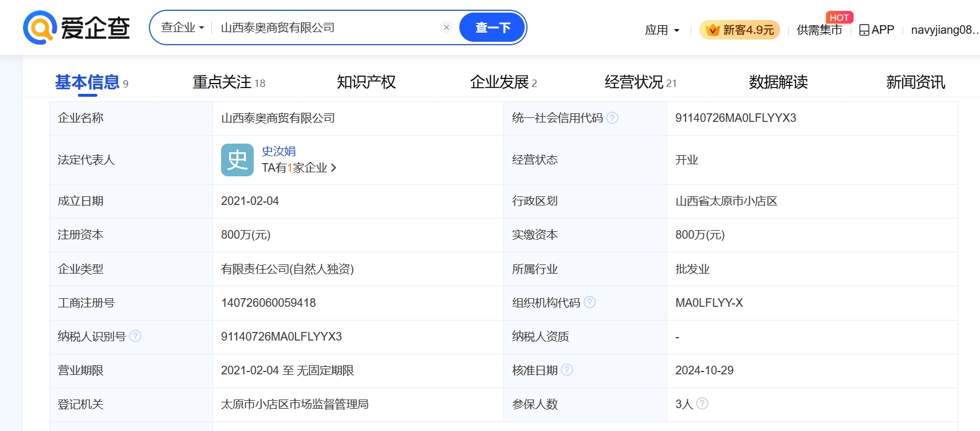Click the 企业类型 label

[81, 269]
